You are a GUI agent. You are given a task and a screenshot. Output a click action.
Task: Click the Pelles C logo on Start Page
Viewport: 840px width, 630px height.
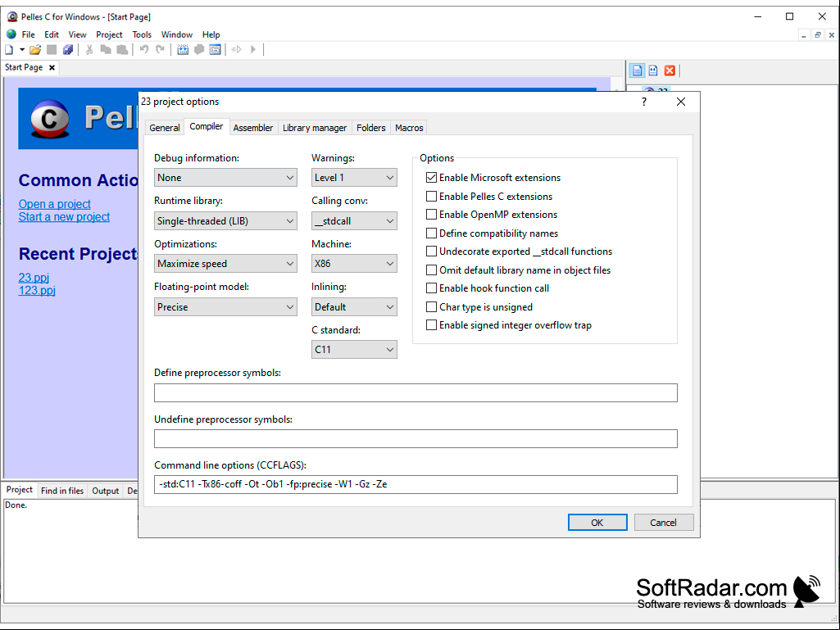(x=50, y=119)
